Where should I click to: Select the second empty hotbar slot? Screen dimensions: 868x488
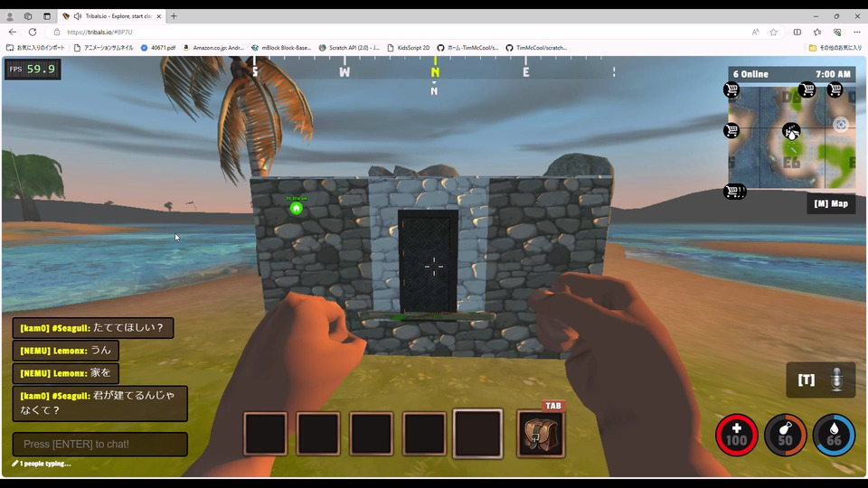click(318, 433)
